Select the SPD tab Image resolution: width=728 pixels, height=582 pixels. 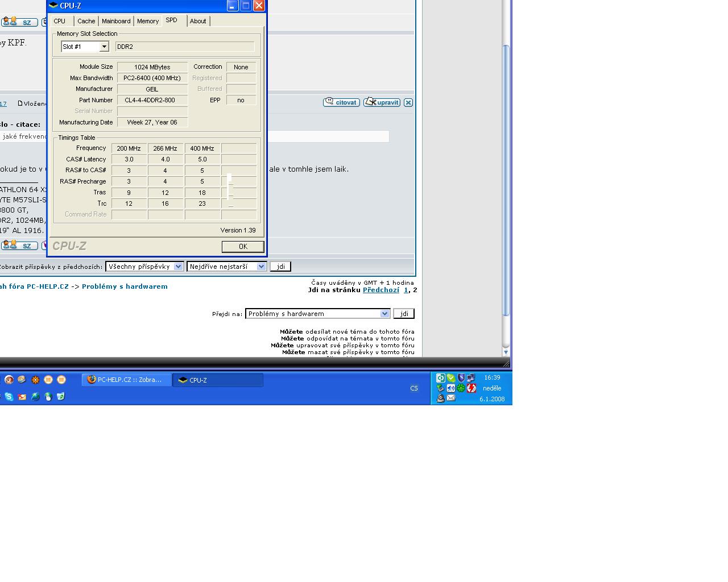pos(172,20)
